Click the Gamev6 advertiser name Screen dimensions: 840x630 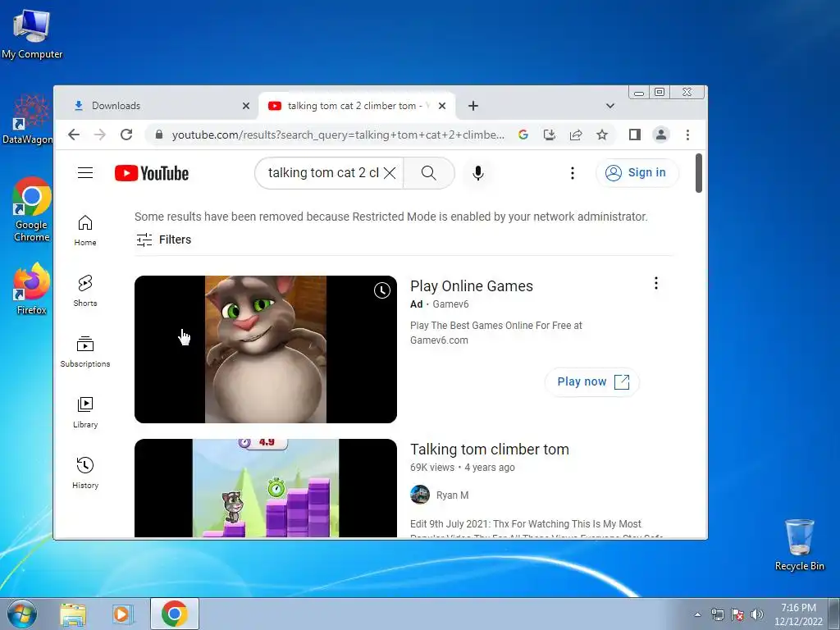(x=450, y=304)
